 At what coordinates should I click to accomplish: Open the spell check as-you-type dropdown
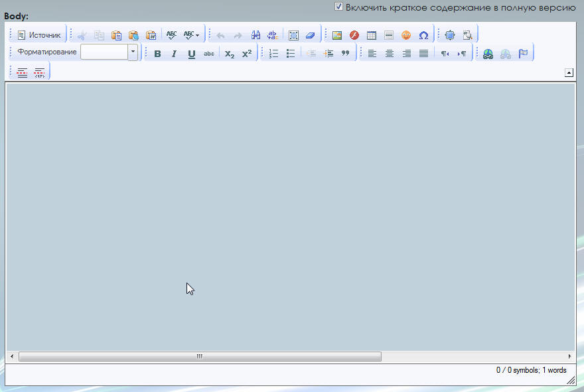(x=192, y=35)
